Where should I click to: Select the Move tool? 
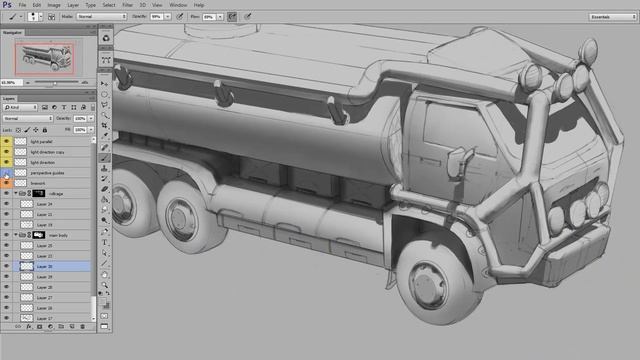tap(105, 84)
